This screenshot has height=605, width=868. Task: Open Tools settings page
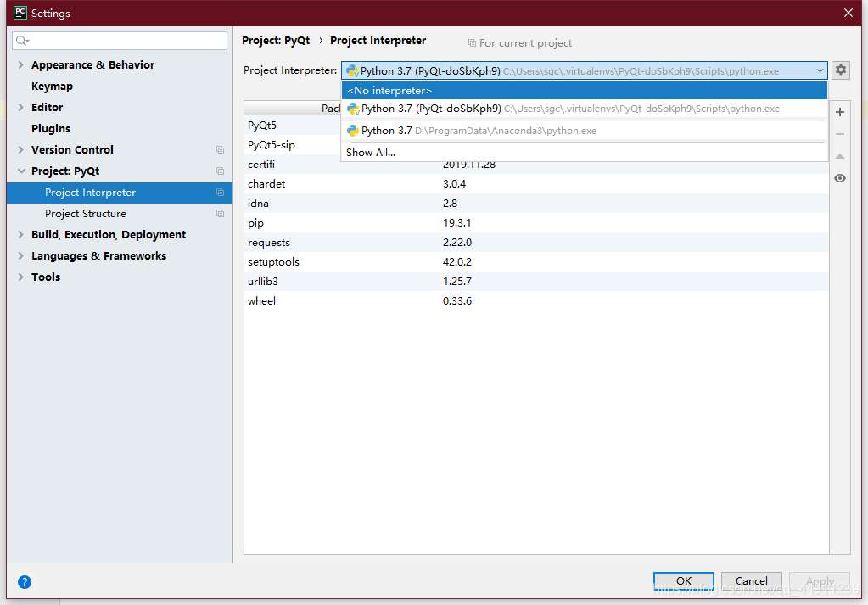click(x=46, y=277)
